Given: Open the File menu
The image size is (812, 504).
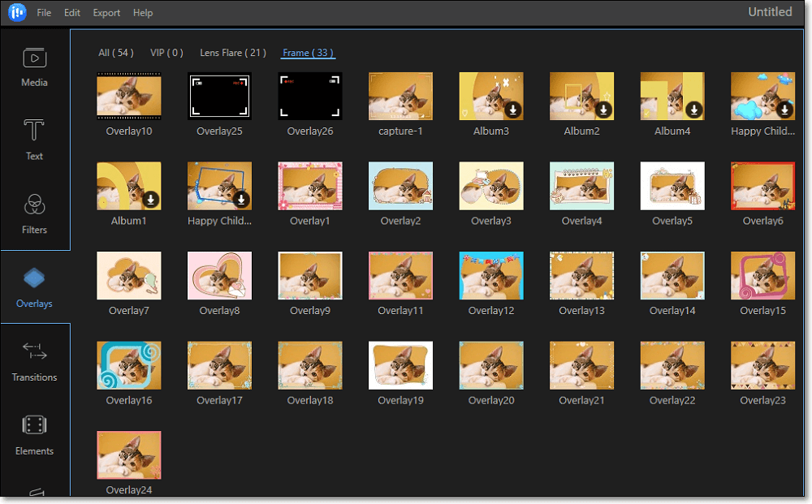Looking at the screenshot, I should click(44, 12).
